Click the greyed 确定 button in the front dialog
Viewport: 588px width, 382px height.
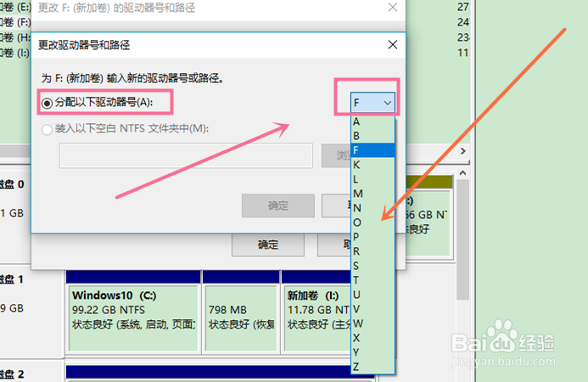point(277,205)
